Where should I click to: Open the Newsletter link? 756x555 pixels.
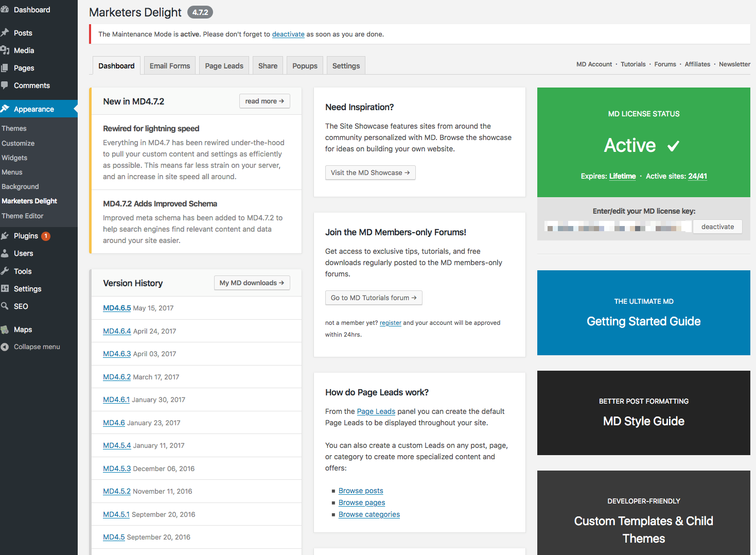tap(734, 64)
